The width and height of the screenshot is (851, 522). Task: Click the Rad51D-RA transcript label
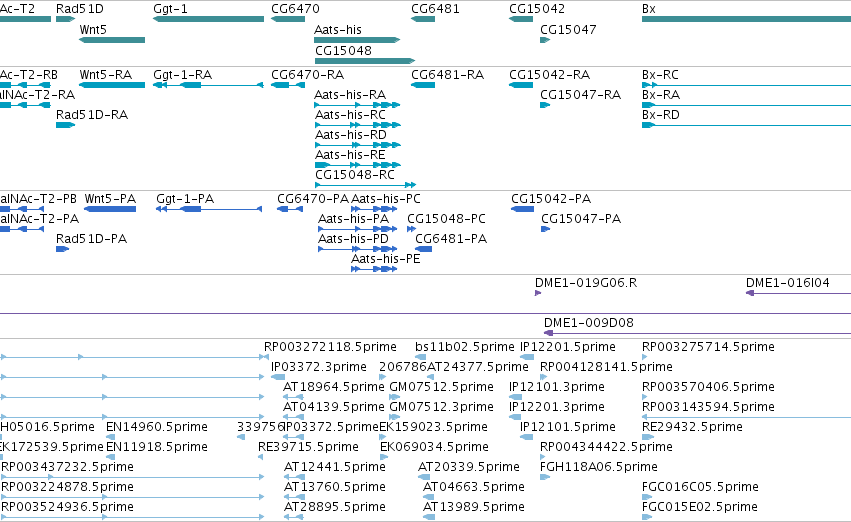pos(92,114)
